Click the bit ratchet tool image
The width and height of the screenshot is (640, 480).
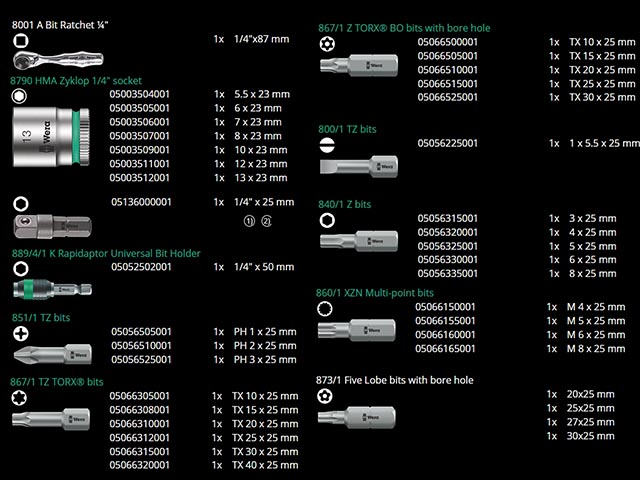(58, 60)
